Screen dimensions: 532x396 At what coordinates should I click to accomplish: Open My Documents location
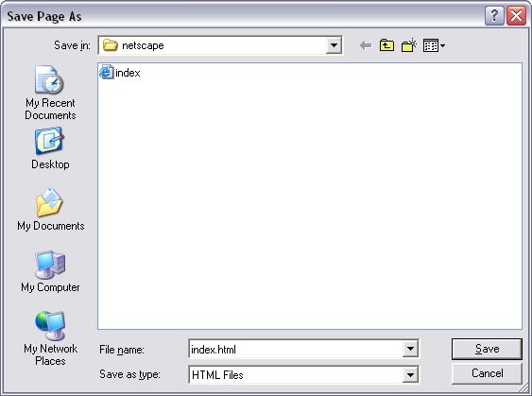[x=50, y=210]
